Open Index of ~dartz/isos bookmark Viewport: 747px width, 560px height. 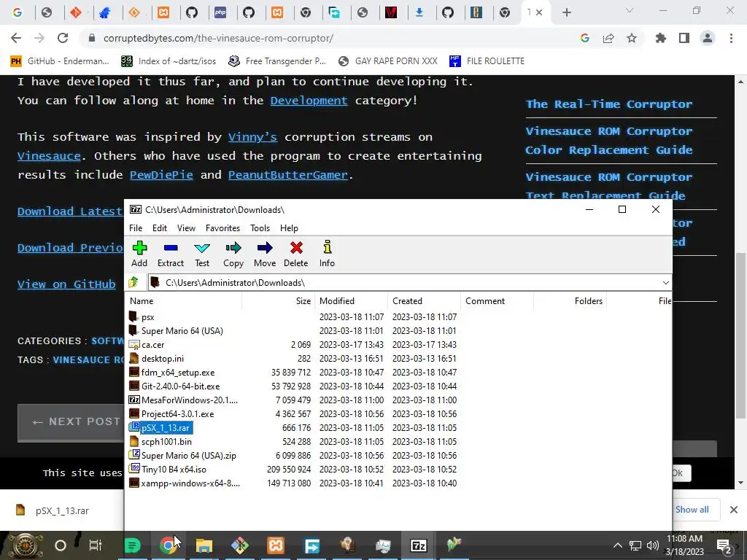click(169, 61)
